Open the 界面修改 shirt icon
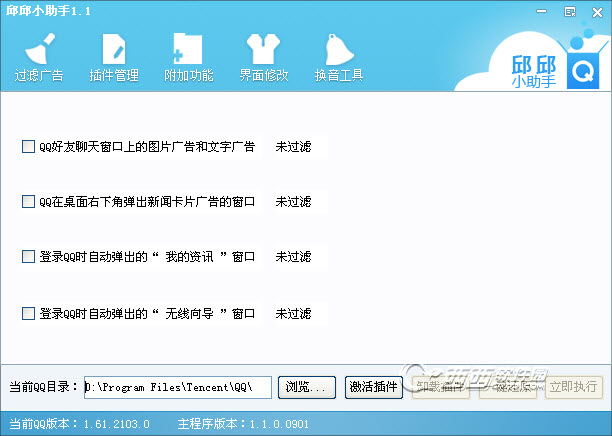 coord(263,49)
